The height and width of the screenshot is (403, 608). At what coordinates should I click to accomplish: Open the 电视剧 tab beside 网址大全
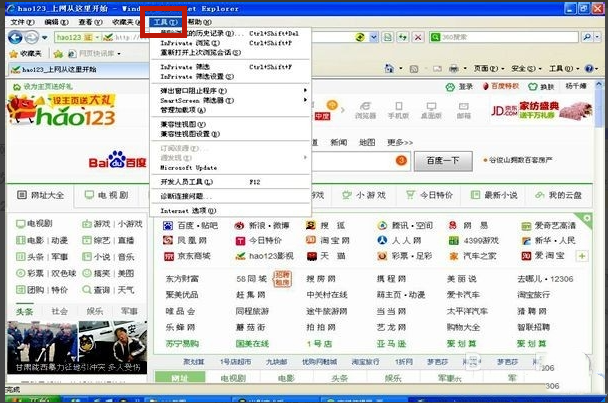(x=107, y=195)
